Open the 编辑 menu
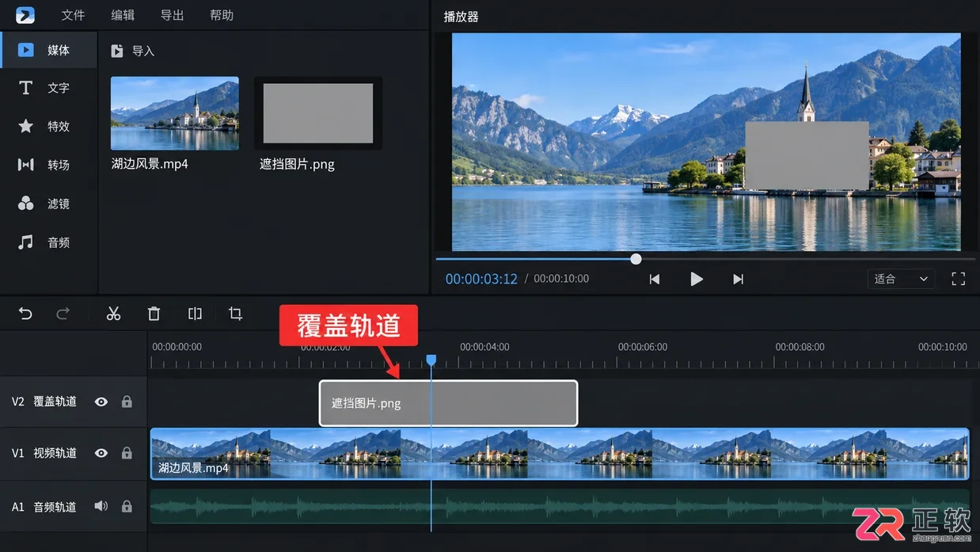The width and height of the screenshot is (980, 552). pyautogui.click(x=123, y=15)
